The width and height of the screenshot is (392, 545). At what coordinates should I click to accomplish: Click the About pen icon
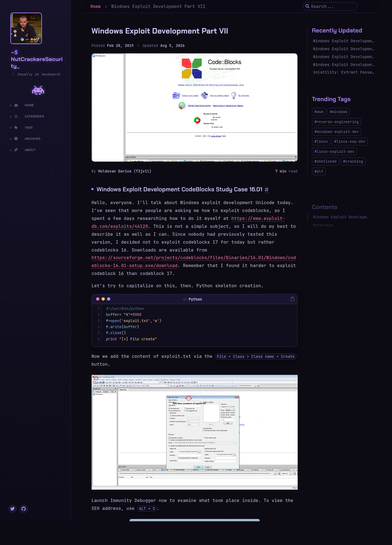[16, 150]
